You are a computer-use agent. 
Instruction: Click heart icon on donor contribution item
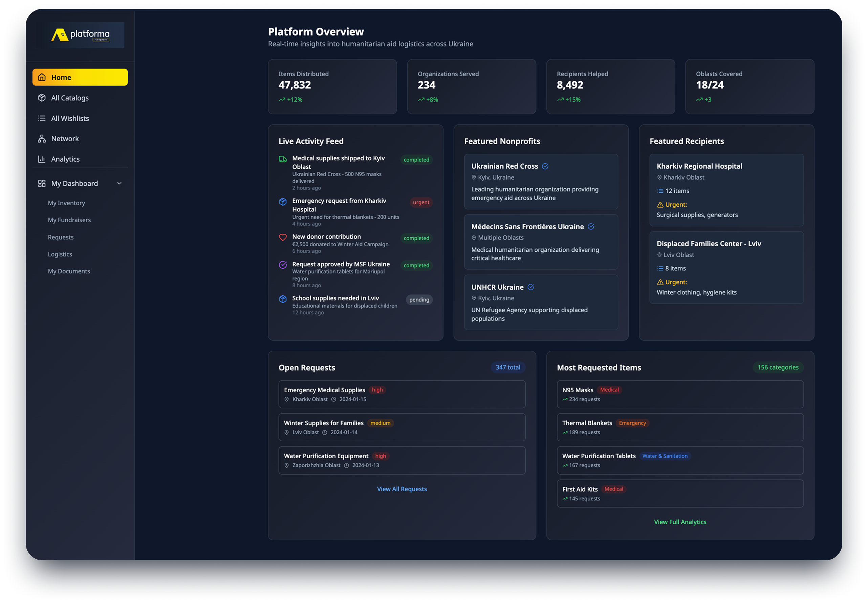click(x=282, y=237)
